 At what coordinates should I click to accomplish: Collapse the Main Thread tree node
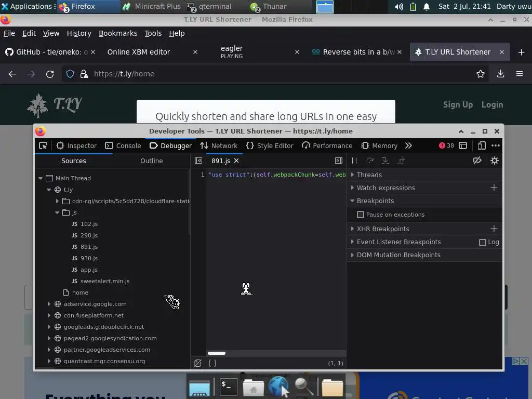tap(41, 178)
